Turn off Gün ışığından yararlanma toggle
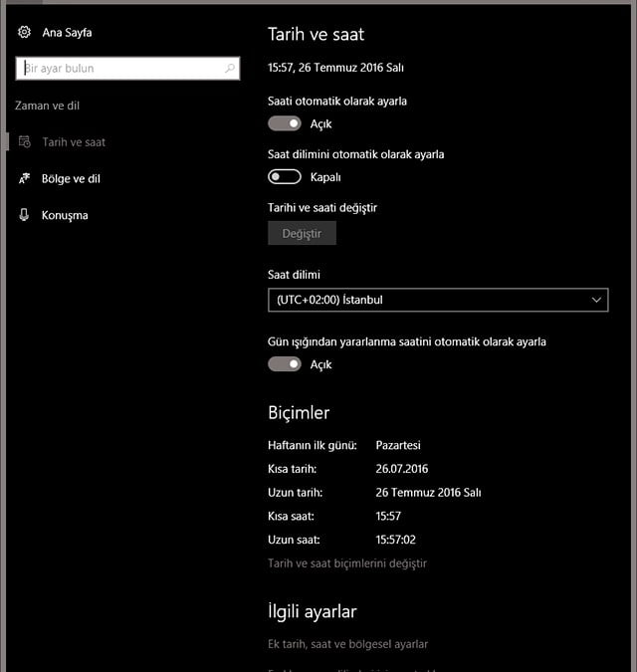Image resolution: width=637 pixels, height=672 pixels. 285,364
